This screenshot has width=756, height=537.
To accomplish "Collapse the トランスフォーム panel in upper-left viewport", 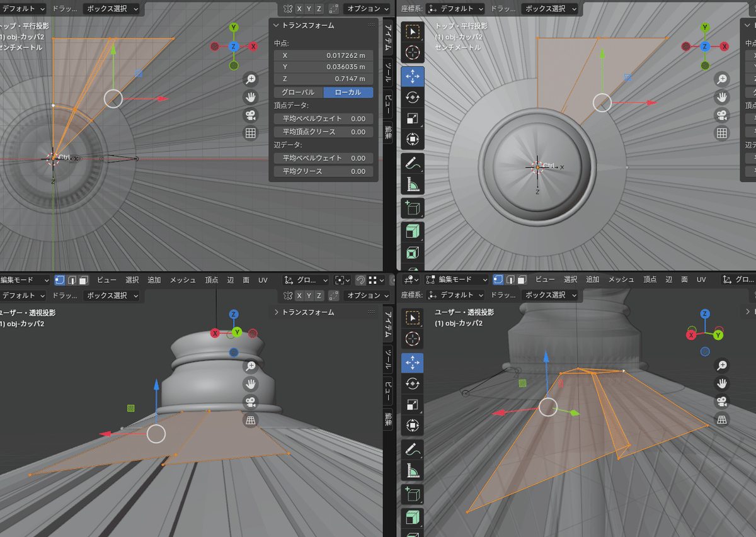I will click(x=277, y=25).
